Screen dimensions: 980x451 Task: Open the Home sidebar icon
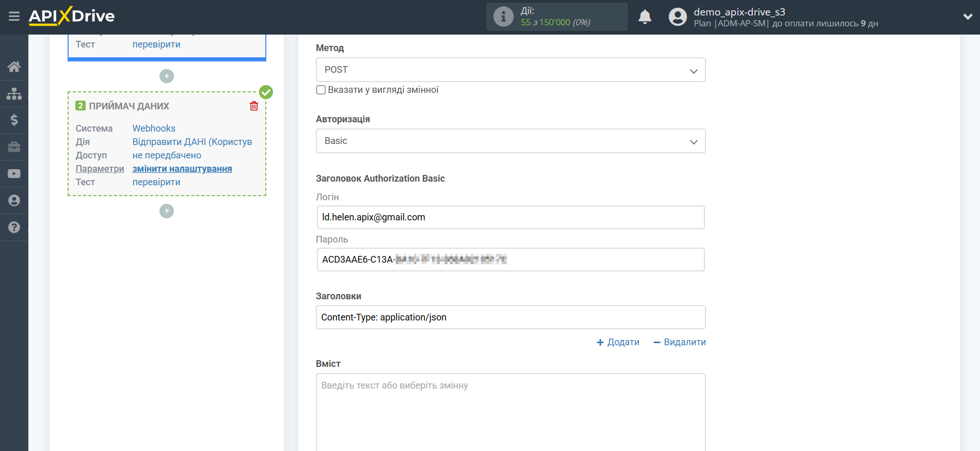[14, 67]
